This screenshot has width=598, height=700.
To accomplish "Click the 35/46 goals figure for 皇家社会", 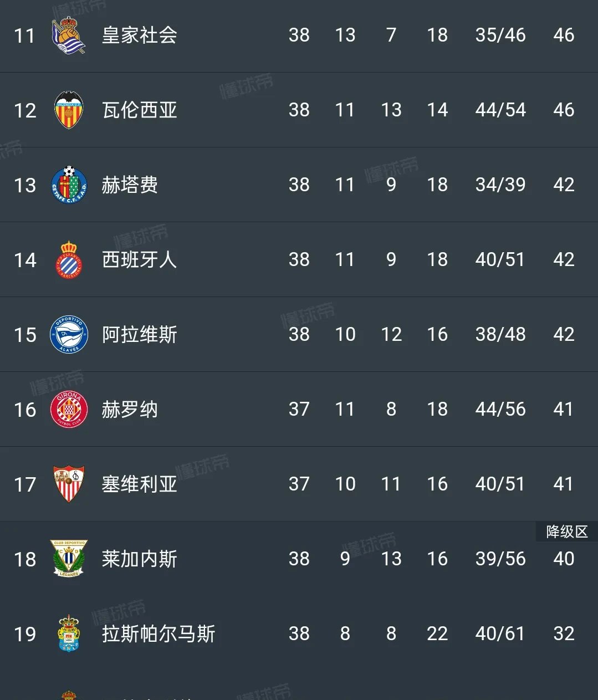I will coord(500,35).
